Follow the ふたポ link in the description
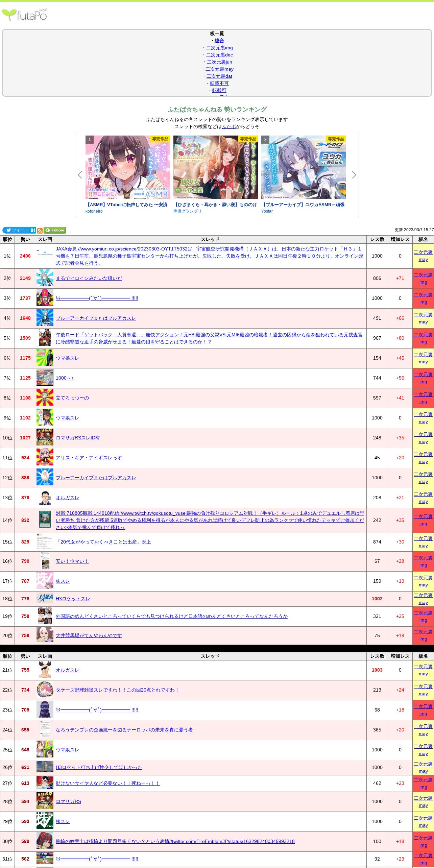This screenshot has height=868, width=434. 229,126
